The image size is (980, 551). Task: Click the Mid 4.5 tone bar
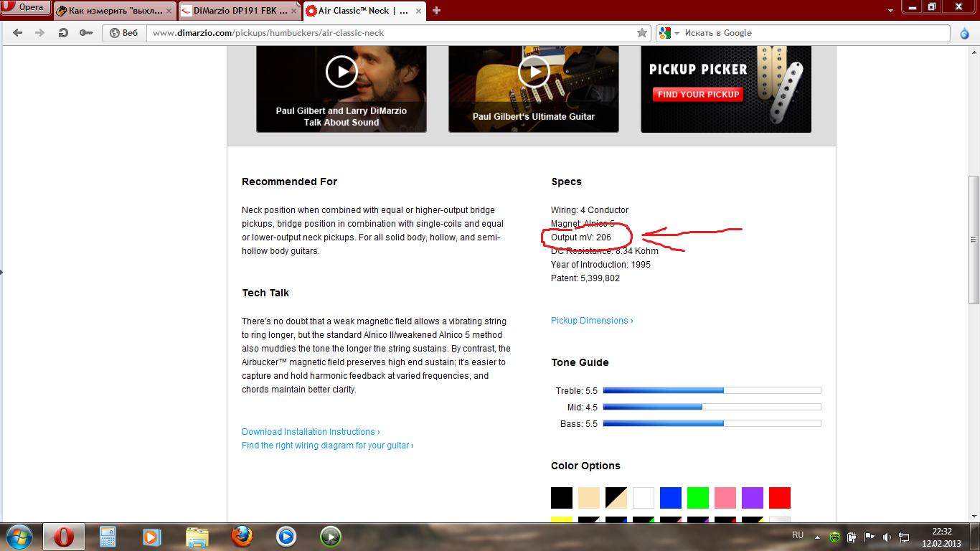(712, 407)
